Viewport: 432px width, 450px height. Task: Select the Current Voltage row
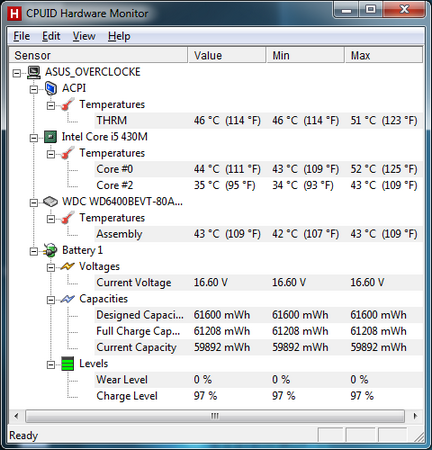click(x=259, y=283)
